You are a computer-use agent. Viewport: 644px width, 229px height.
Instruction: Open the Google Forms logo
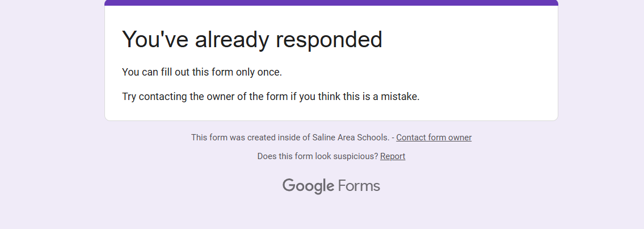331,186
